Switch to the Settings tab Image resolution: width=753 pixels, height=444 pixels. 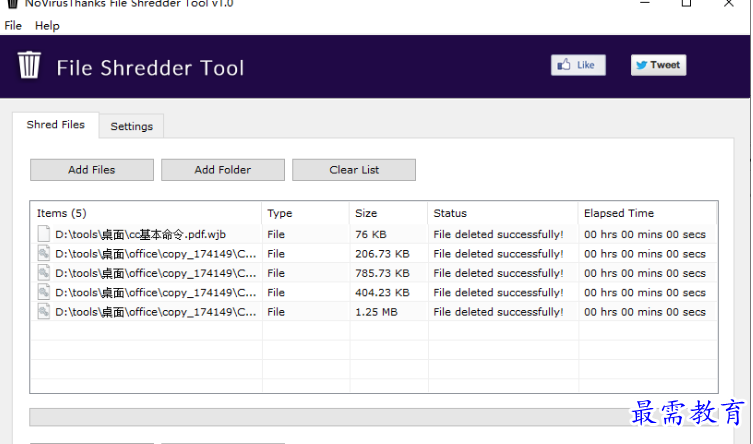pyautogui.click(x=132, y=126)
